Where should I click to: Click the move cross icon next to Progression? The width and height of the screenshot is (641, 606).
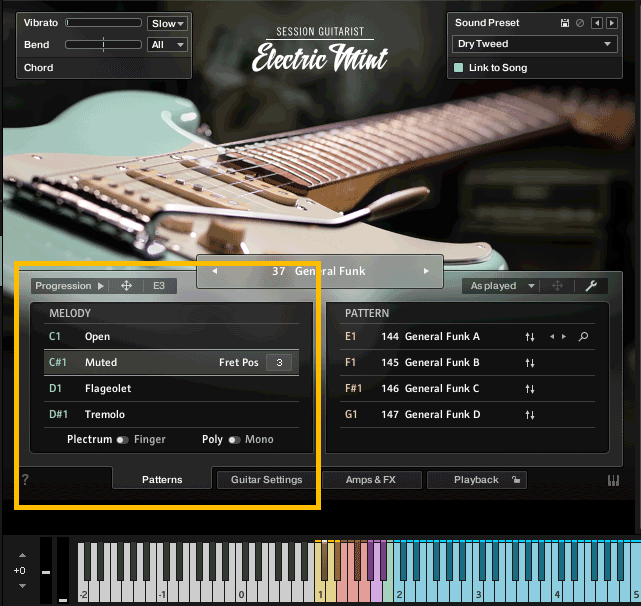coord(126,285)
